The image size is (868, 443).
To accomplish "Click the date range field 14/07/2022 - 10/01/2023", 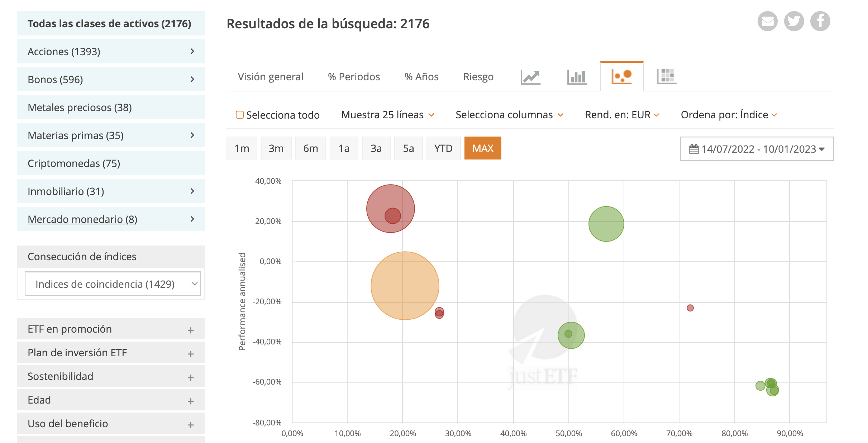I will 756,149.
